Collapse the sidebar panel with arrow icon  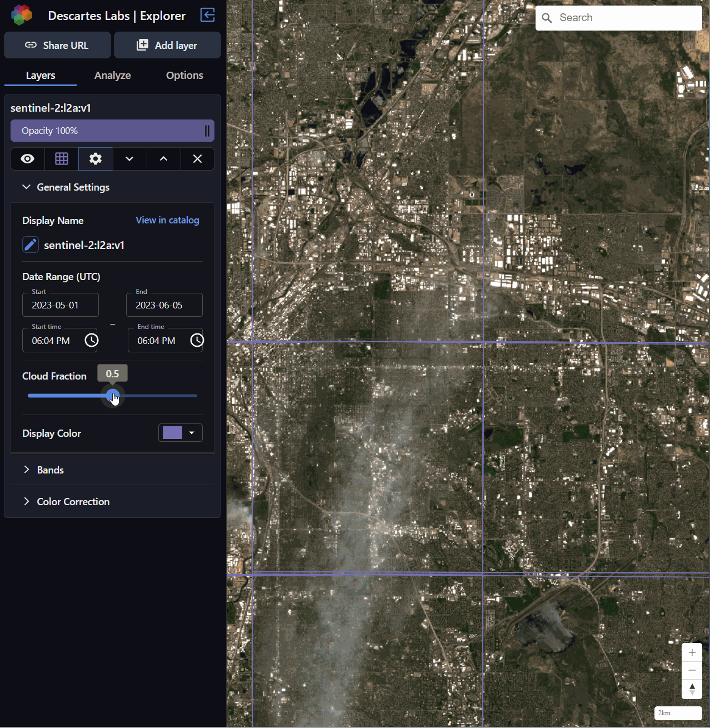pyautogui.click(x=207, y=15)
